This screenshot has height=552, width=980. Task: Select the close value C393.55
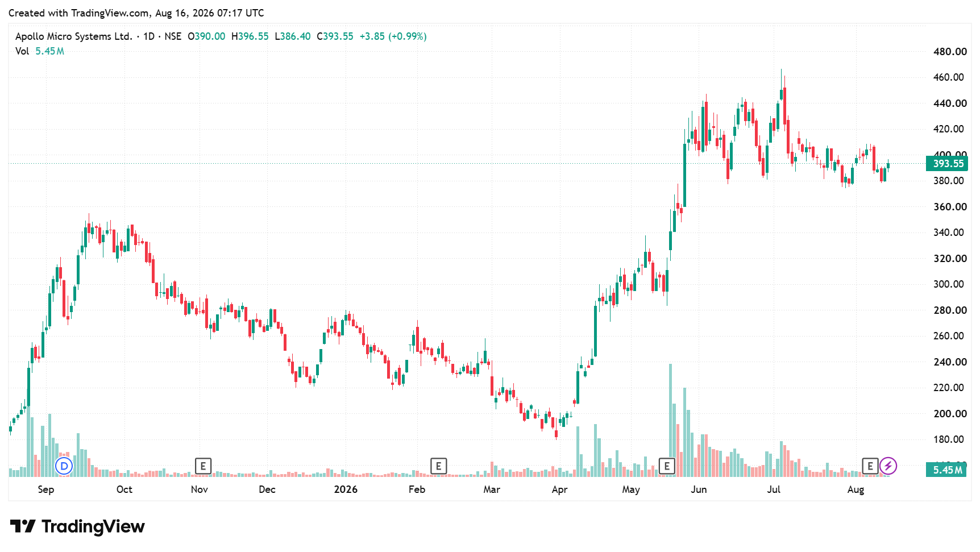pos(335,36)
